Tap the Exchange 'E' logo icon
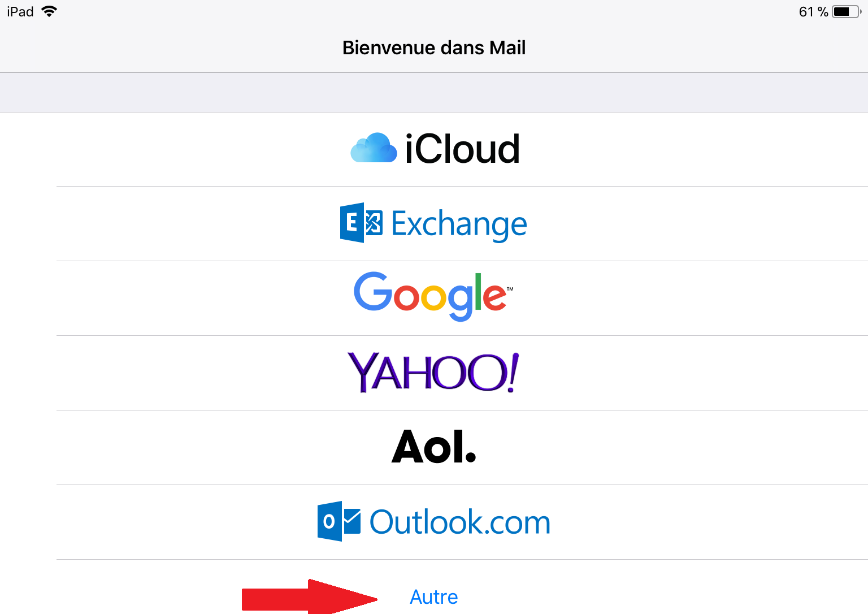 [x=361, y=223]
